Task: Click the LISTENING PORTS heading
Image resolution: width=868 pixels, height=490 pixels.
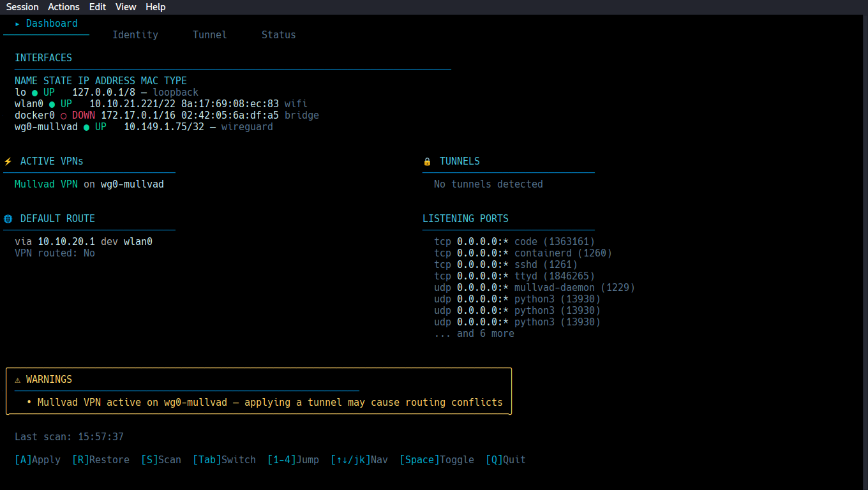Action: 466,219
